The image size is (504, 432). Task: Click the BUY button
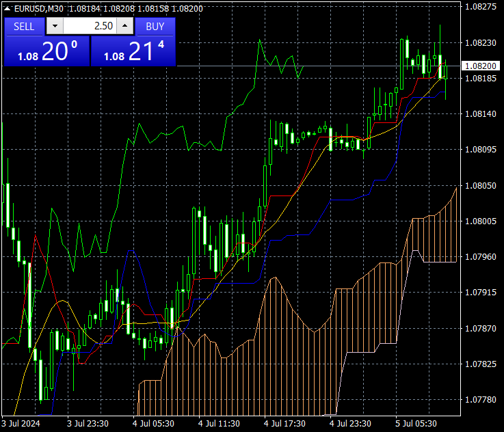pos(155,27)
